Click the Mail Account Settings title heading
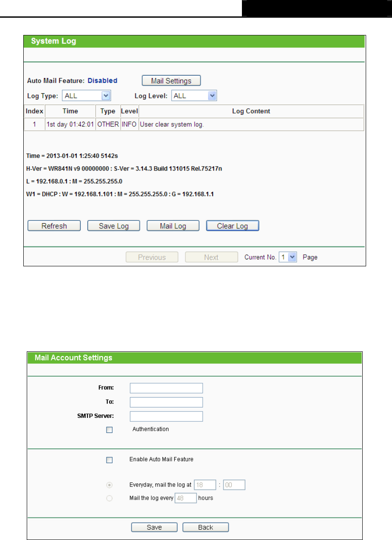 (x=72, y=357)
